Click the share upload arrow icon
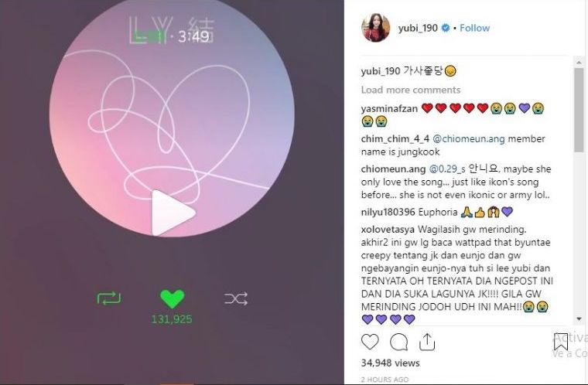Image resolution: width=588 pixels, height=385 pixels. coord(427,342)
